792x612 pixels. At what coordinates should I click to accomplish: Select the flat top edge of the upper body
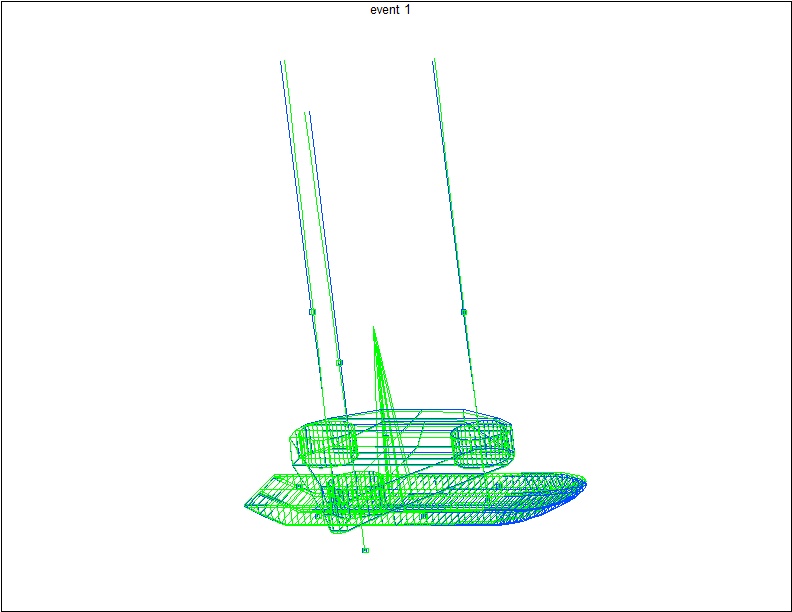coord(420,411)
